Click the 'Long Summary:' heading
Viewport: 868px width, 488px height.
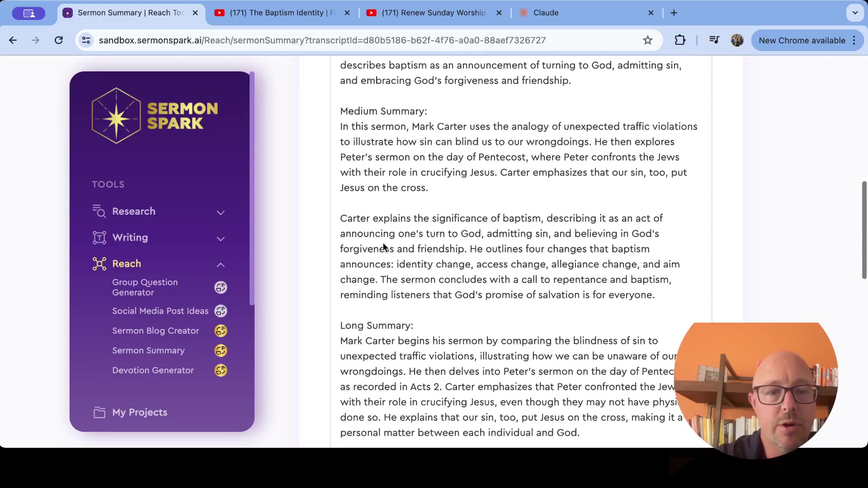click(377, 326)
